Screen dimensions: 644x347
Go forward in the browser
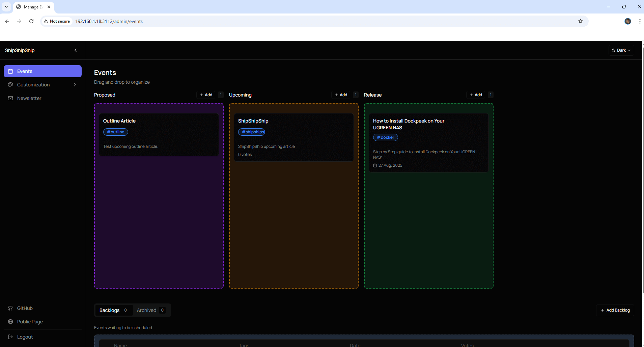(x=19, y=21)
